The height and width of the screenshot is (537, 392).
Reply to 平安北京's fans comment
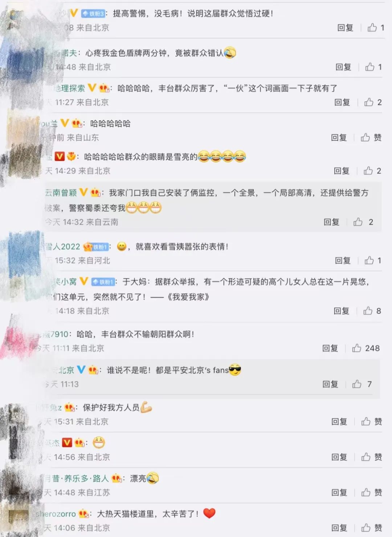click(x=330, y=384)
